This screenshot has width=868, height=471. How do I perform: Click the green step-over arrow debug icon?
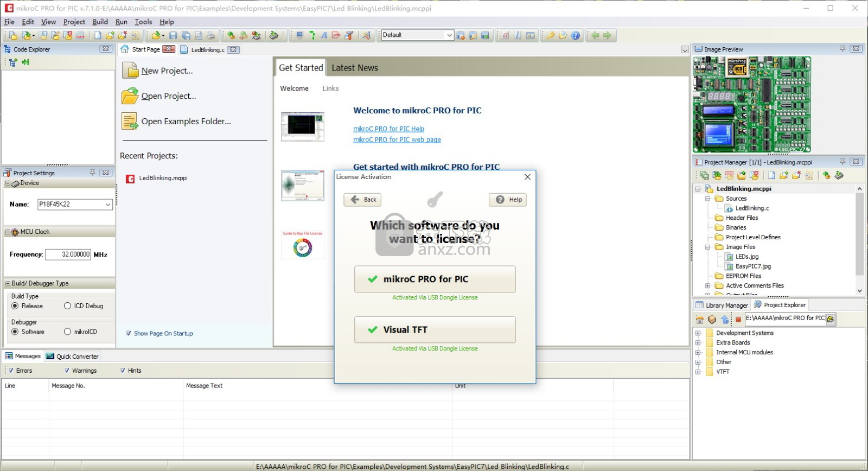click(312, 36)
